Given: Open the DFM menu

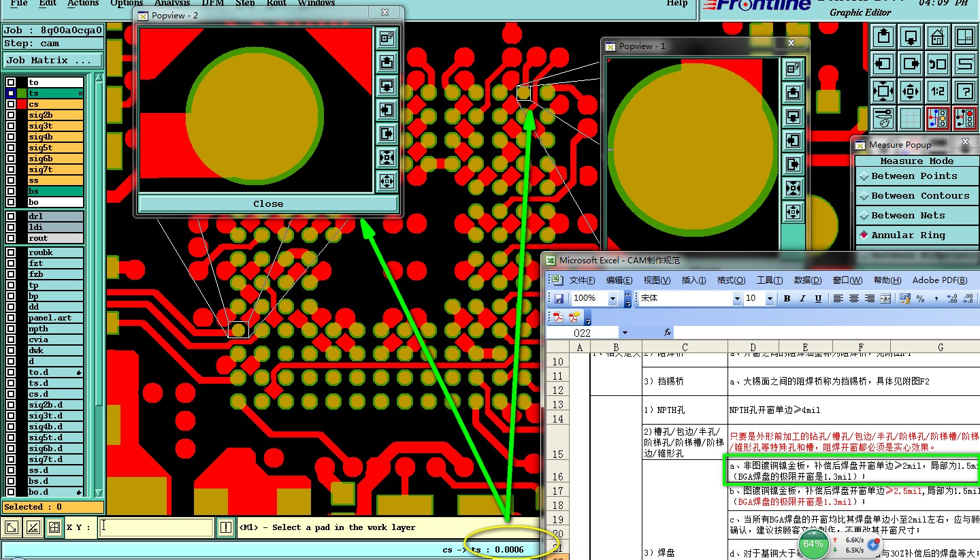Looking at the screenshot, I should 213,3.
